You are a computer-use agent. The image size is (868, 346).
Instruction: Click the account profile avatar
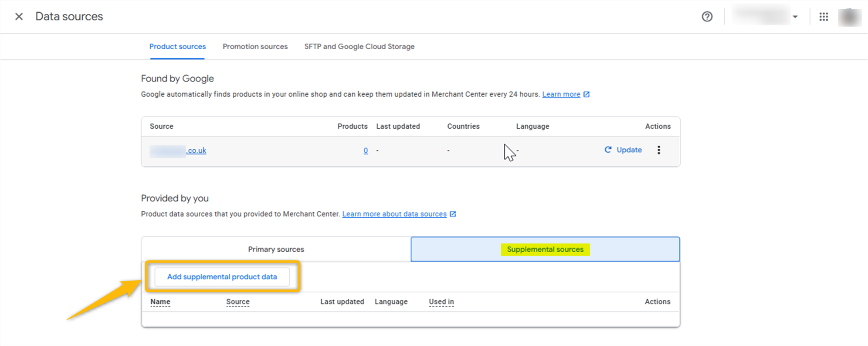point(849,17)
